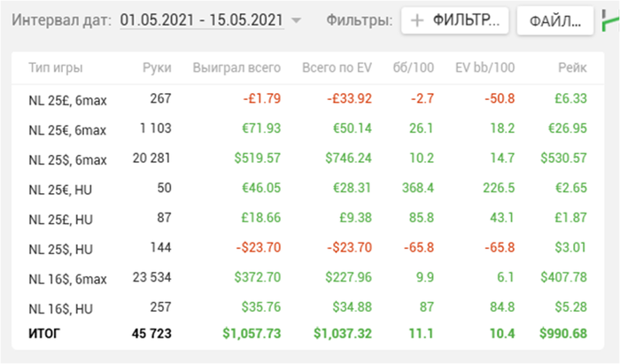Select the NL 25€, 6max row

pos(307,128)
